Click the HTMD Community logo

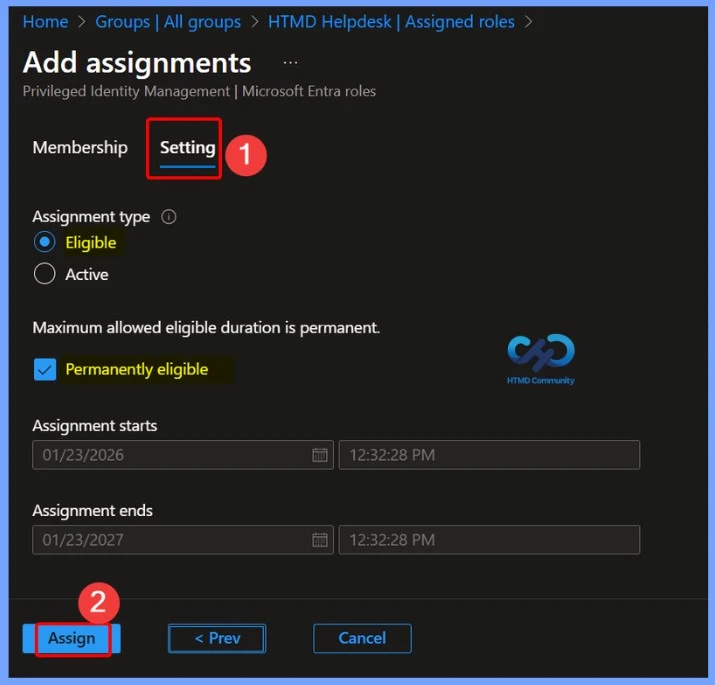541,357
